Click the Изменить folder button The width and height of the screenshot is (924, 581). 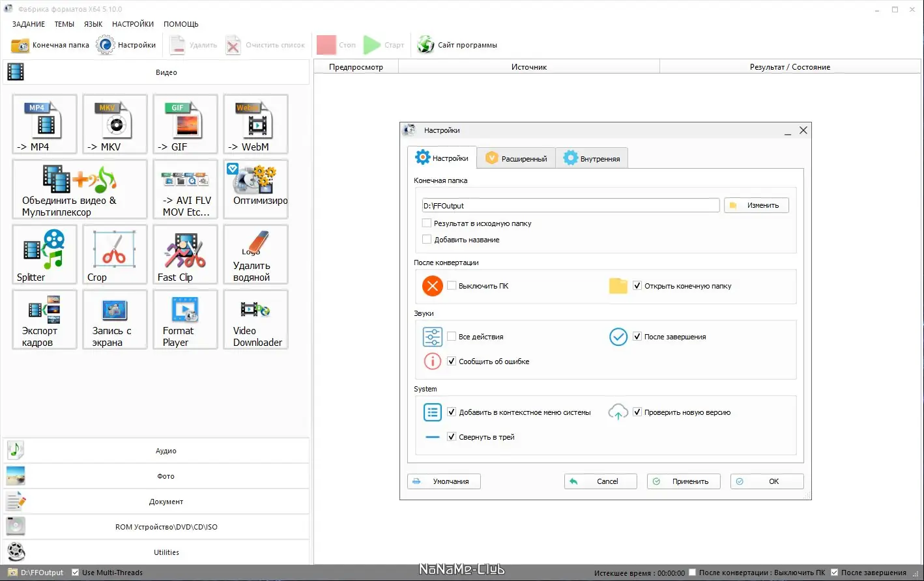[757, 205]
